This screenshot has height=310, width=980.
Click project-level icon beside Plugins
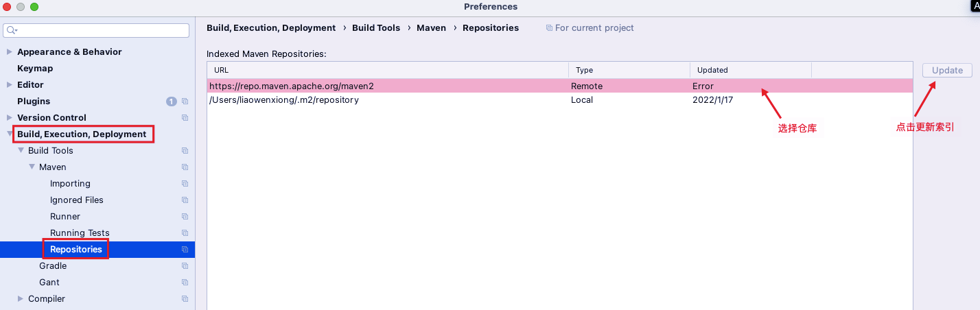185,102
